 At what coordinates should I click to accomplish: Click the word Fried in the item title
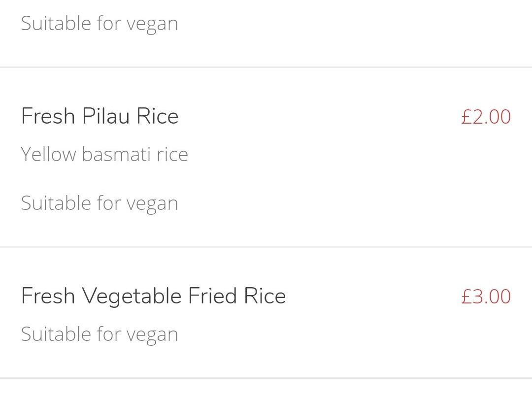(x=212, y=296)
